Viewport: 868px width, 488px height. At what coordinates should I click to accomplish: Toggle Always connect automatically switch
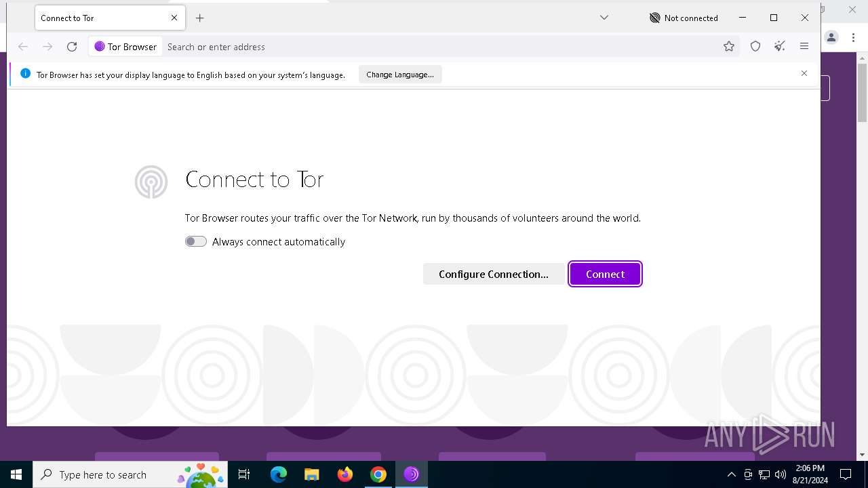click(x=196, y=241)
